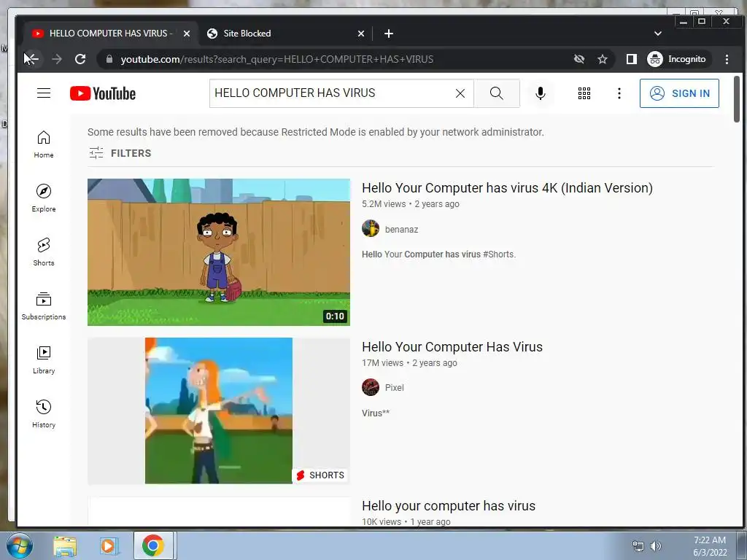Screen dimensions: 747x560
Task: Open History in the sidebar
Action: (44, 414)
